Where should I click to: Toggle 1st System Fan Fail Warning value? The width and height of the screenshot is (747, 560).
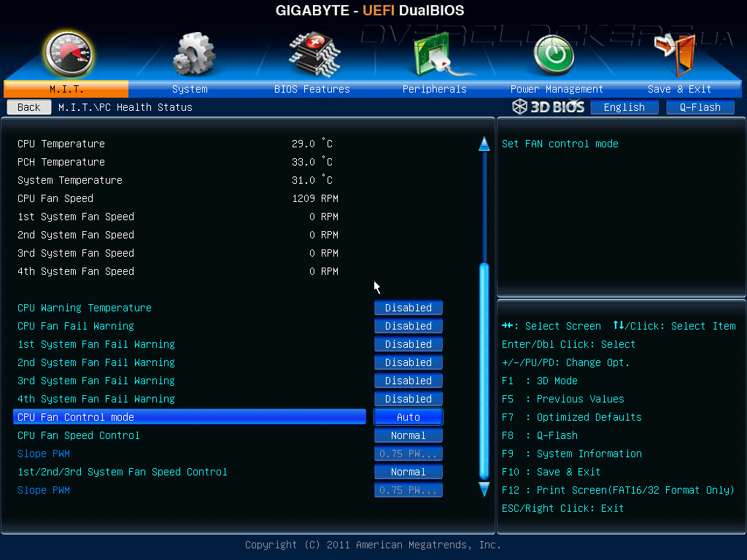click(x=409, y=344)
